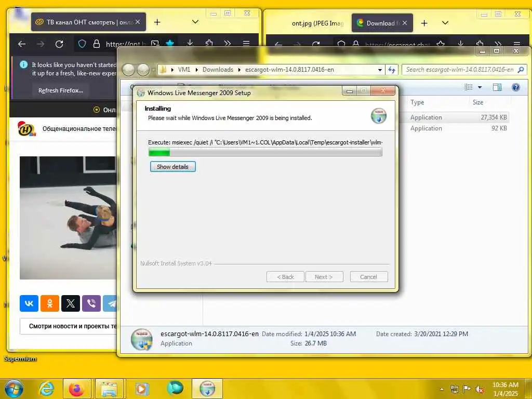Click Explorer back navigation button
The height and width of the screenshot is (399, 532).
(129, 70)
